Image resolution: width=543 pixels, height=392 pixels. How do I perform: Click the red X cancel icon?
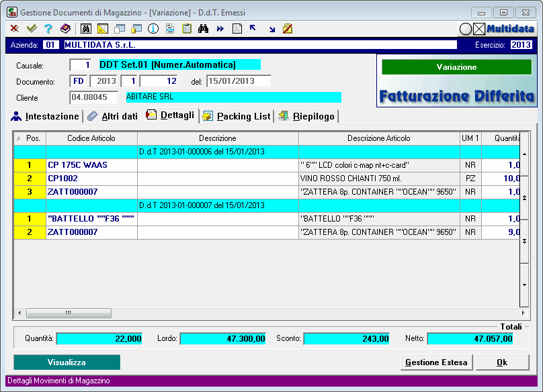click(14, 28)
